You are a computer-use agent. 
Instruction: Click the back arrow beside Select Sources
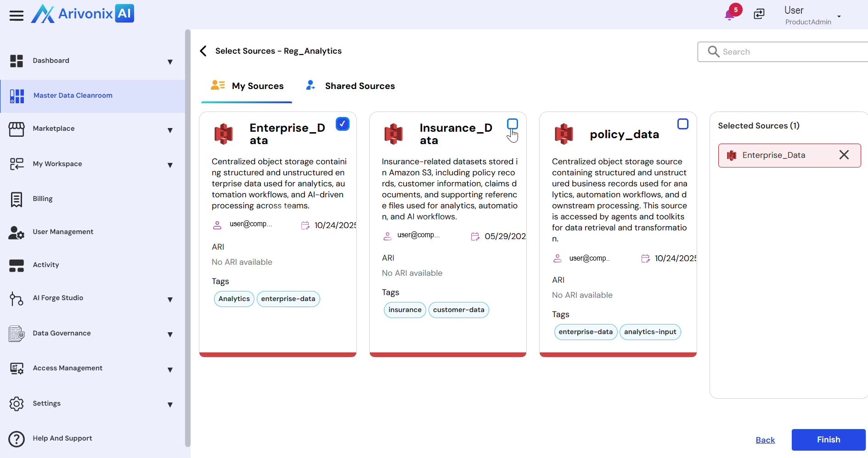[x=203, y=51]
